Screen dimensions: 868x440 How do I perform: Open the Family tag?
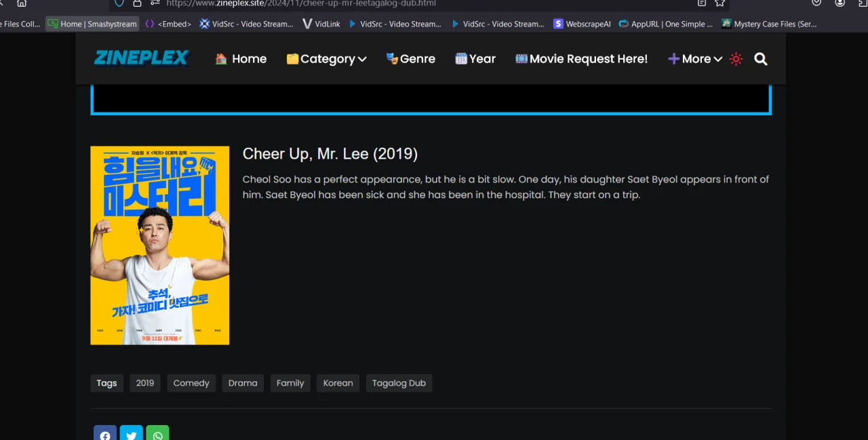tap(290, 383)
